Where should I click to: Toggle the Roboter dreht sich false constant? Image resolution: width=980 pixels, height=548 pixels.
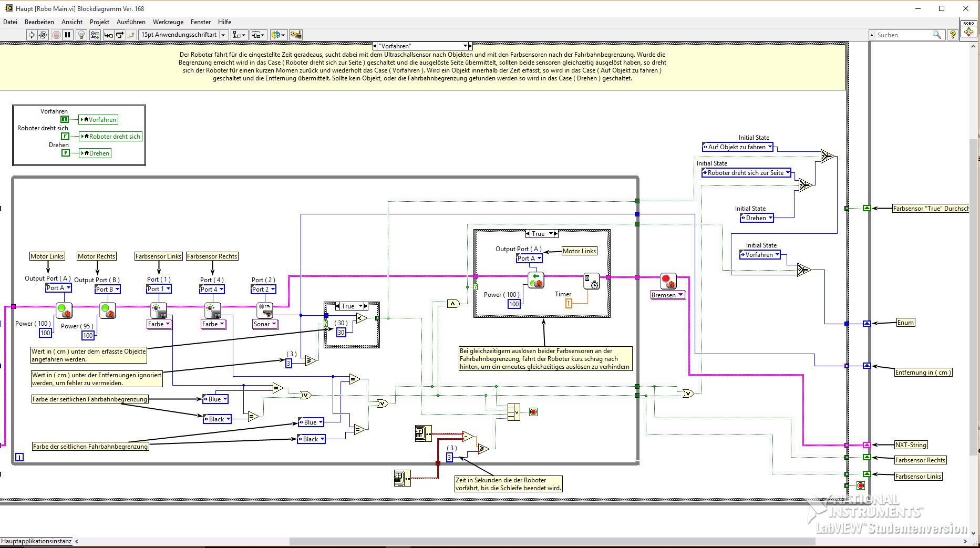pyautogui.click(x=65, y=136)
